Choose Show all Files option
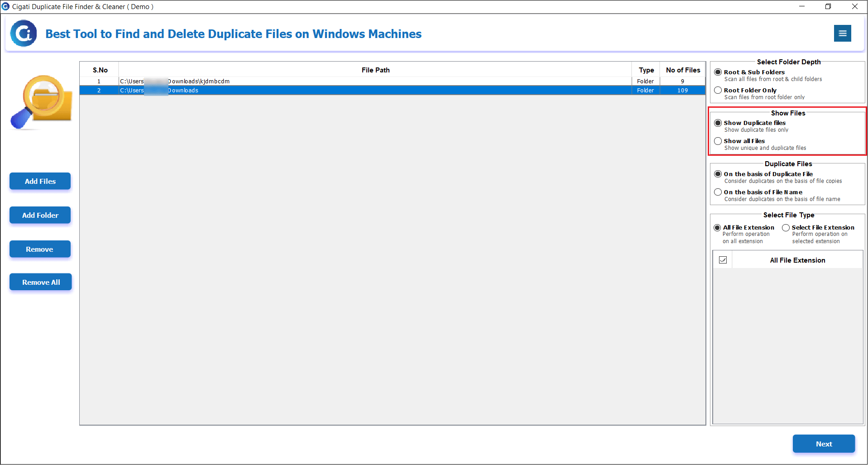The image size is (868, 465). point(718,141)
